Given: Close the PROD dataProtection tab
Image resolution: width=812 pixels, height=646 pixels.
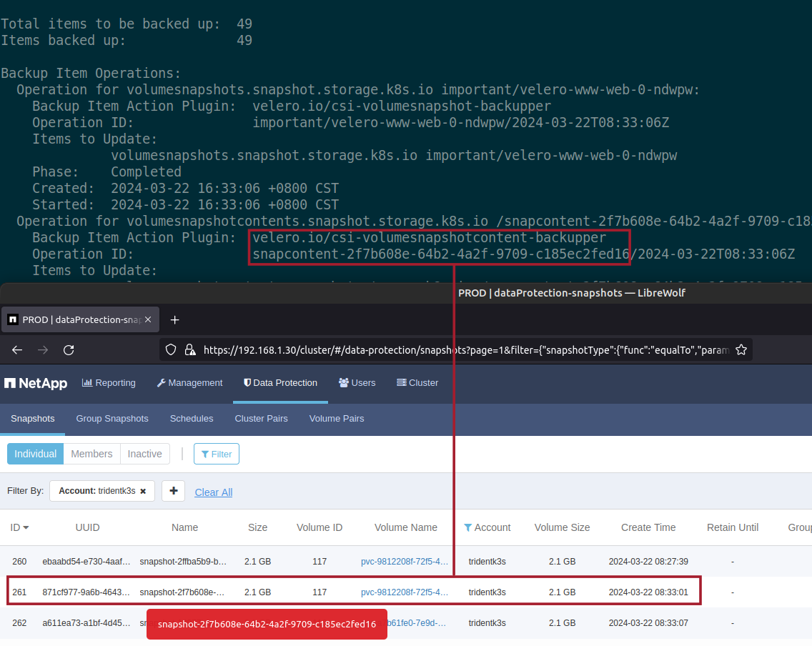Looking at the screenshot, I should [x=148, y=319].
